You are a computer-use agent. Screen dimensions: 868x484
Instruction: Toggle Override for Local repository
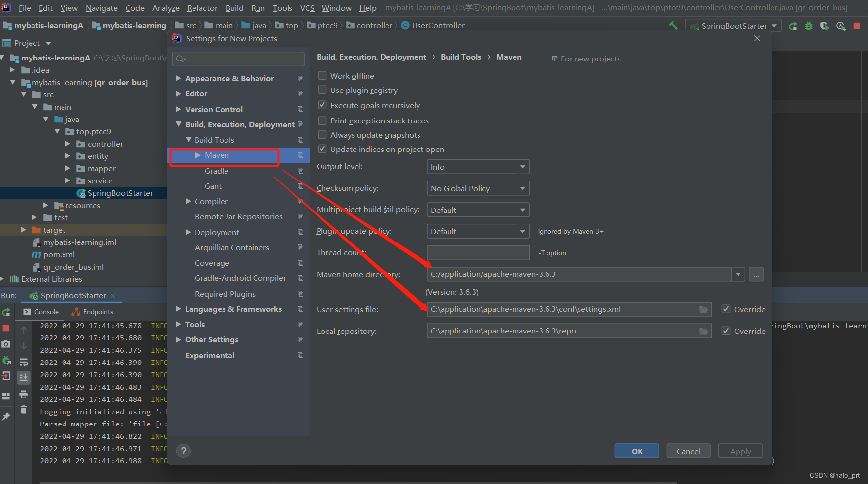[x=726, y=331]
